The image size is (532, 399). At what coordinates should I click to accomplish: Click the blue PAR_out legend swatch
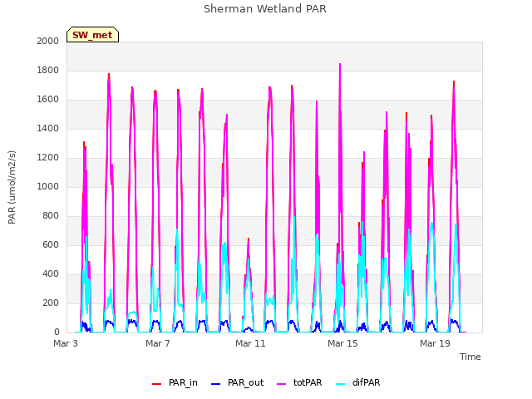tap(215, 384)
